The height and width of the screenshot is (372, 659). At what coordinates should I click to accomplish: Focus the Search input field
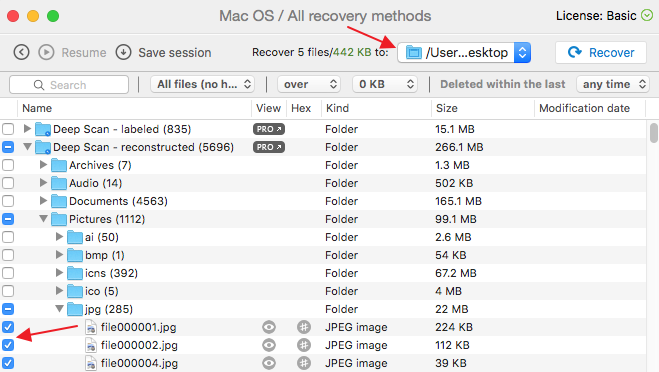point(69,84)
